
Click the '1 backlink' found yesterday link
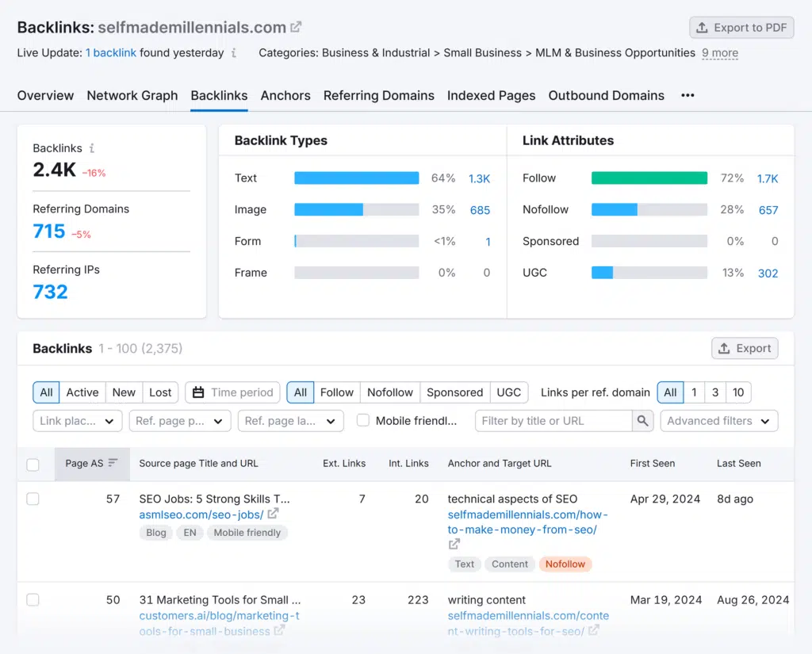pos(111,53)
